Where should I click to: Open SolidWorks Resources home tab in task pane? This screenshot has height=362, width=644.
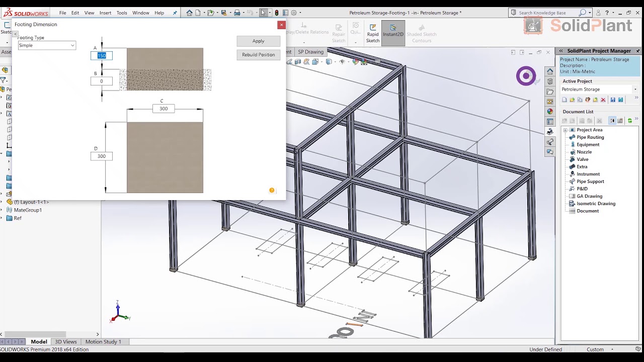550,71
